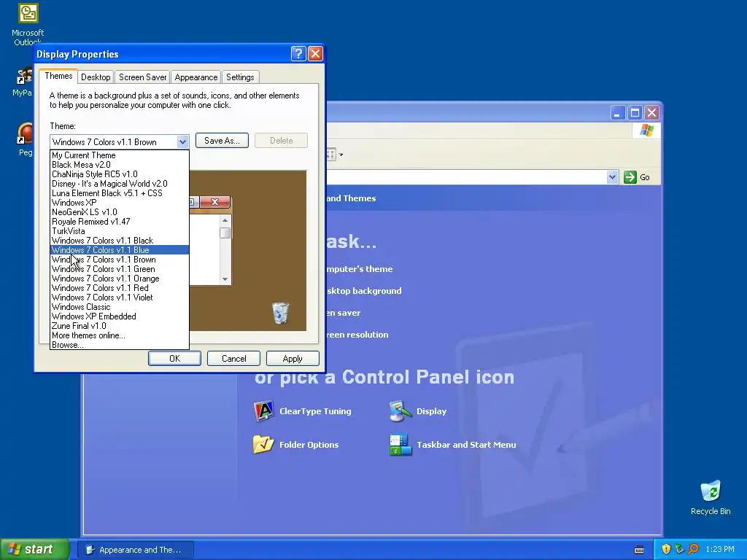The height and width of the screenshot is (560, 747).
Task: Select ChaNinja Style RC5 v1.0 theme
Action: pos(120,174)
